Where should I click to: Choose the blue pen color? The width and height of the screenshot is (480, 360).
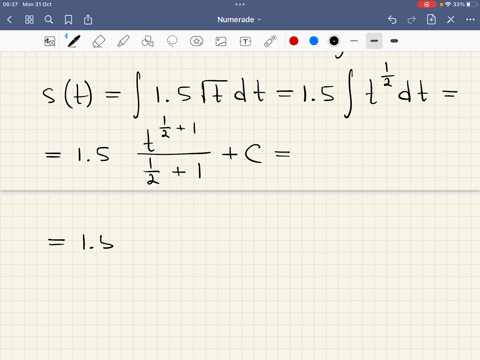tap(314, 41)
